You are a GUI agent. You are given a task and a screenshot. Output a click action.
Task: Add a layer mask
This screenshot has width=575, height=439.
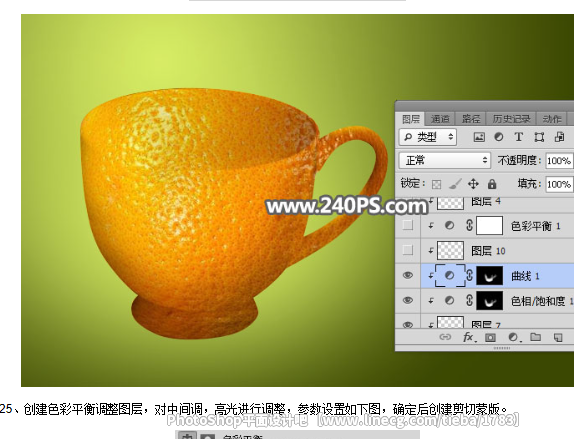tap(490, 337)
